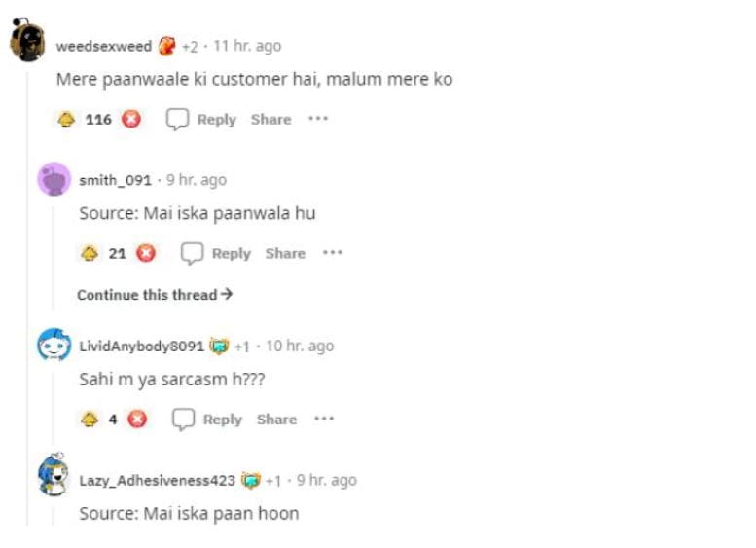Share smith_091's comment
This screenshot has width=756, height=548.
coord(285,253)
